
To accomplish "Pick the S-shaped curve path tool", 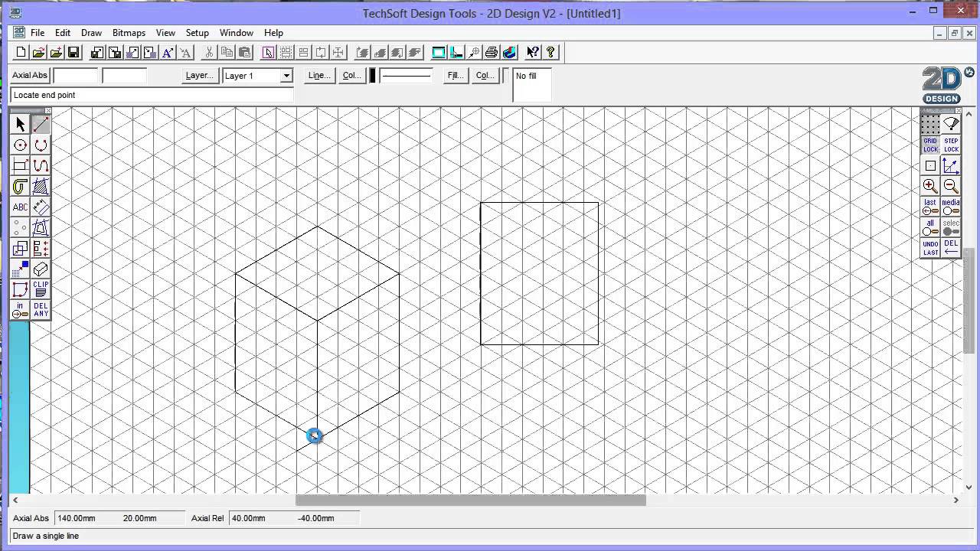I will pos(41,165).
